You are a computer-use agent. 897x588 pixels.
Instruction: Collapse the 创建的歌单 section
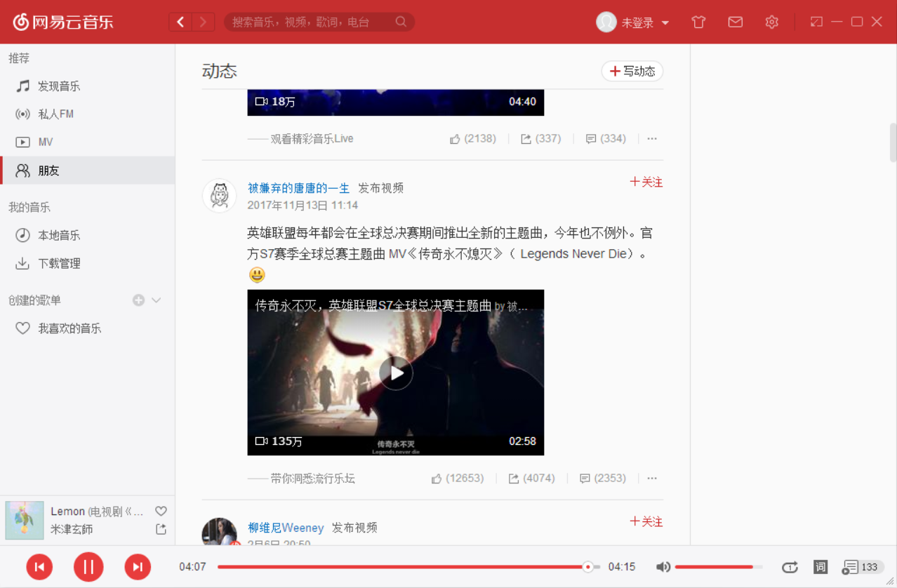(157, 300)
